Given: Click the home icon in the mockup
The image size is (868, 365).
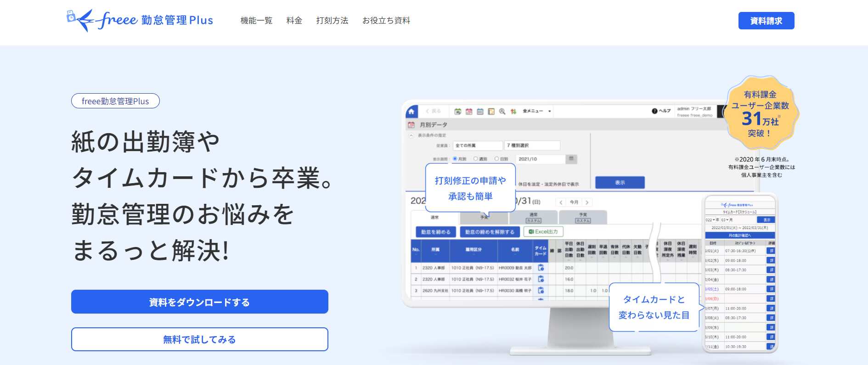Looking at the screenshot, I should click(x=411, y=111).
